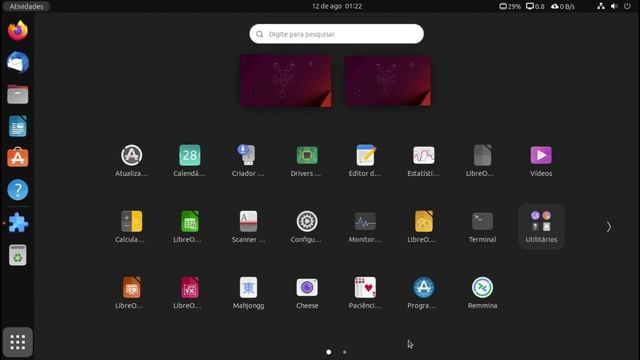This screenshot has height=360, width=640.
Task: Click the 29% memory indicator in top bar
Action: 510,6
